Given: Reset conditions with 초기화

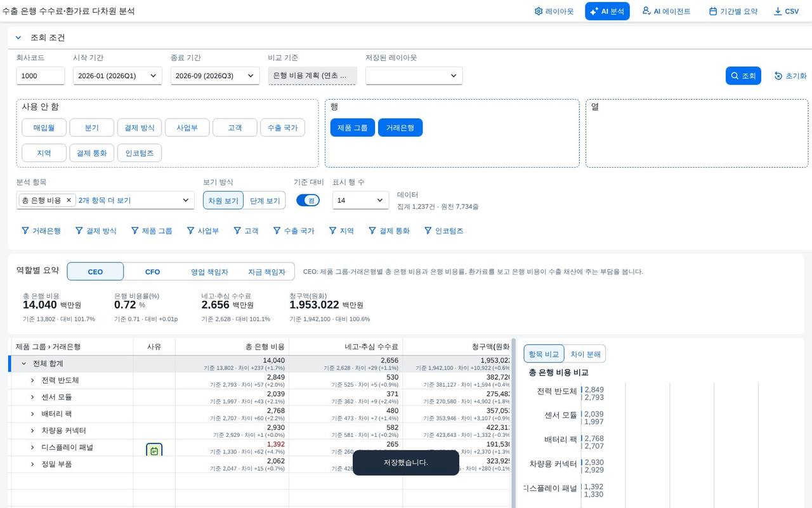Looking at the screenshot, I should [790, 76].
